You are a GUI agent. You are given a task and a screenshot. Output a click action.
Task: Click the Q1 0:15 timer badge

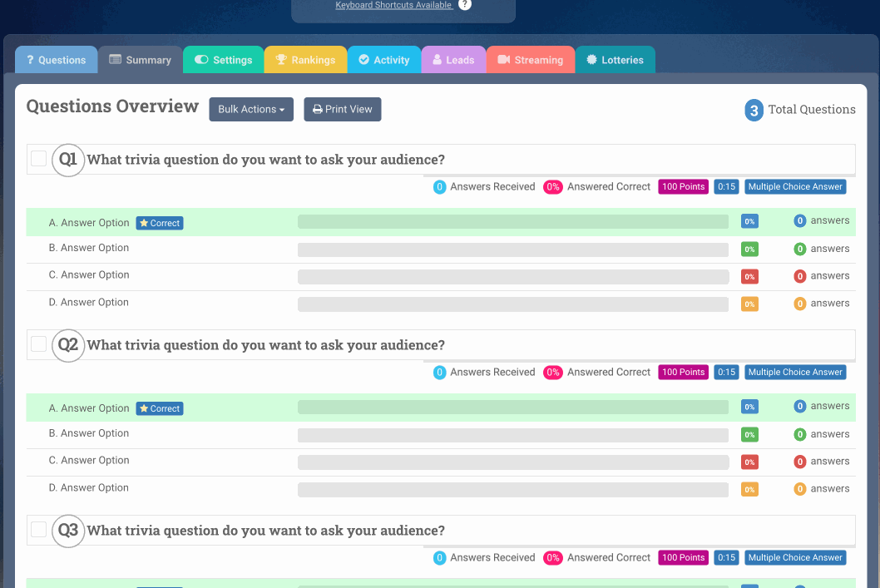[726, 187]
